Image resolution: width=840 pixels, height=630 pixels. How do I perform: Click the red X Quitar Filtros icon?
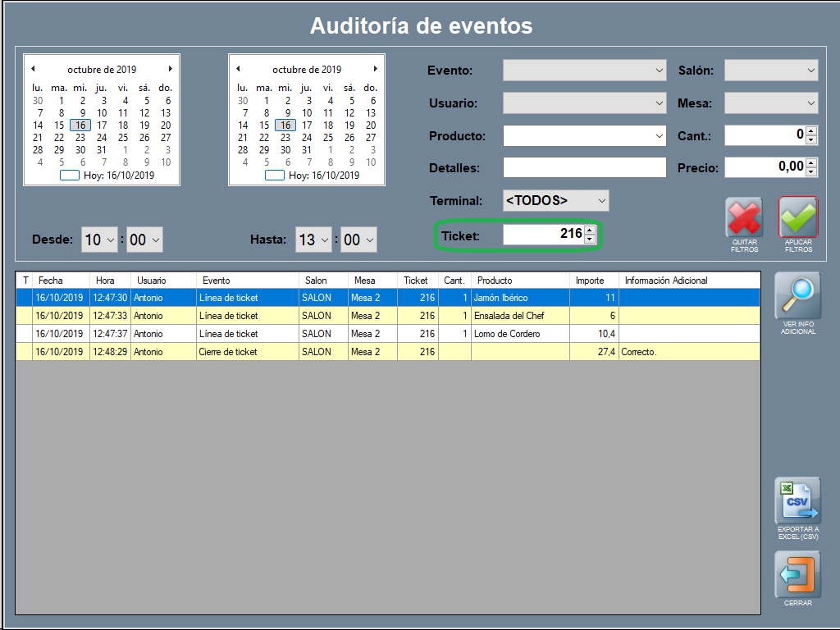click(744, 218)
